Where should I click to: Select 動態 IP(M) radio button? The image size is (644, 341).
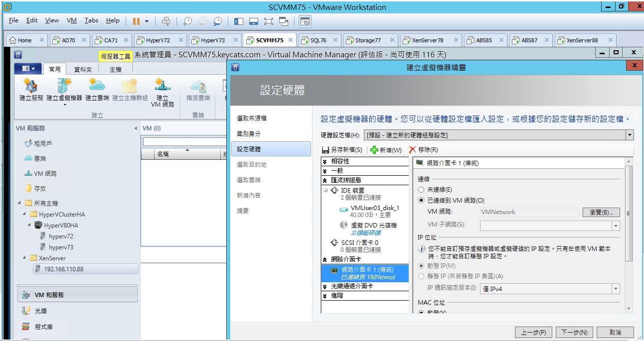(421, 266)
